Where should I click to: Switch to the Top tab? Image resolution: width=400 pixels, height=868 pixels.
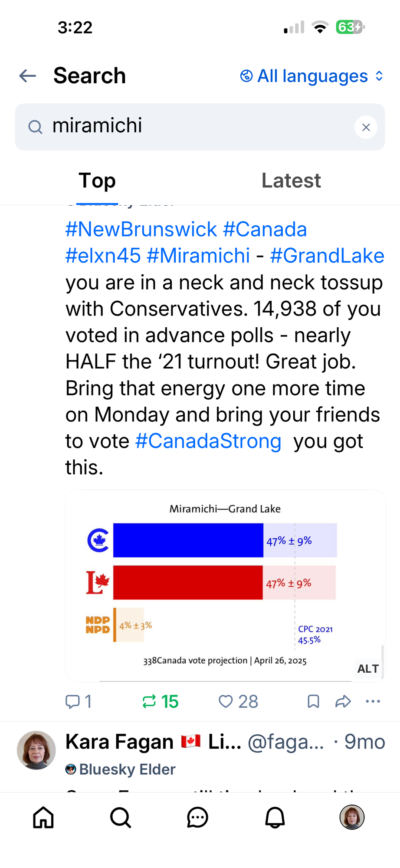click(x=97, y=181)
